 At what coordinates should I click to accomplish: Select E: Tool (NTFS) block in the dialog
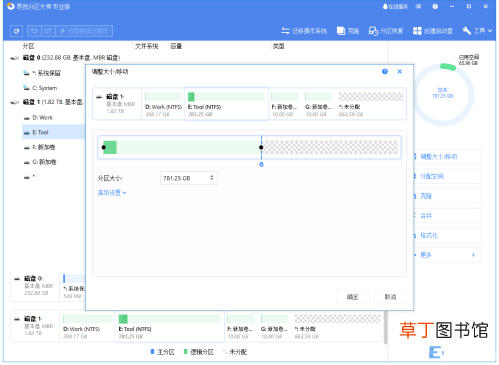pyautogui.click(x=226, y=104)
